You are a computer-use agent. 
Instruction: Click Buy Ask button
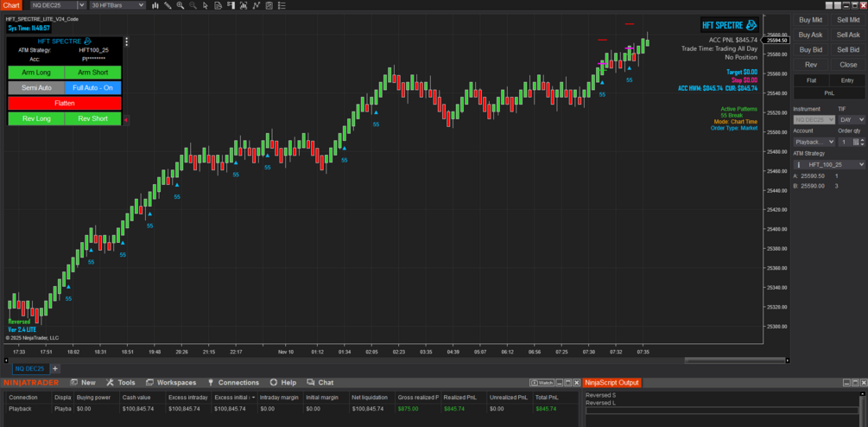(x=811, y=35)
